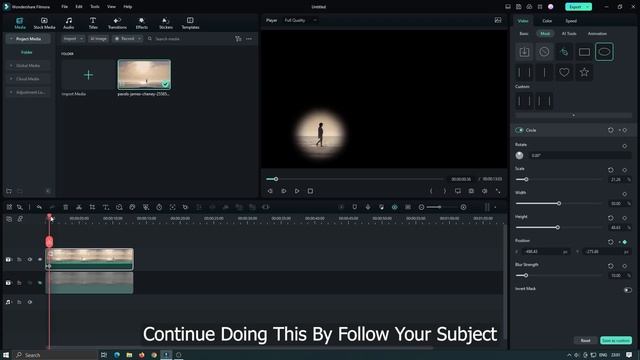Click the Blur Strength slider handle
The image size is (640, 360).
click(x=526, y=276)
